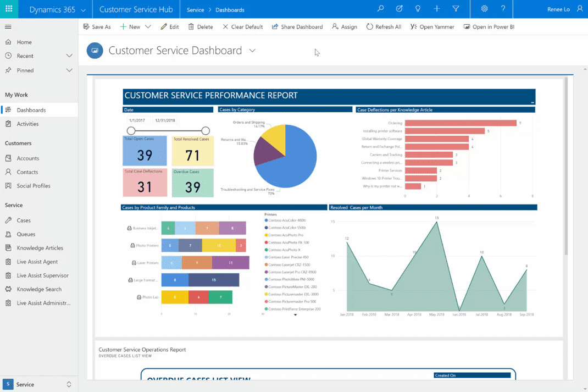Click the Edit pencil command

coord(169,26)
